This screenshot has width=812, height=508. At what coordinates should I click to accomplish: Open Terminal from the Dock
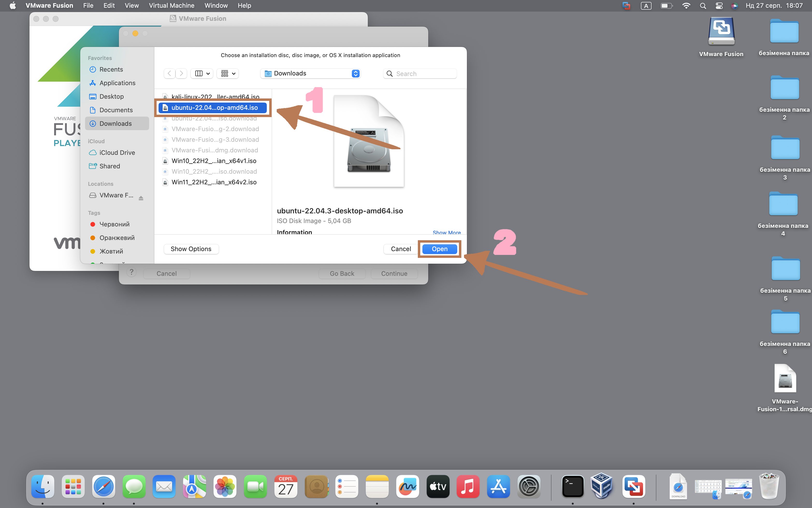pyautogui.click(x=573, y=486)
